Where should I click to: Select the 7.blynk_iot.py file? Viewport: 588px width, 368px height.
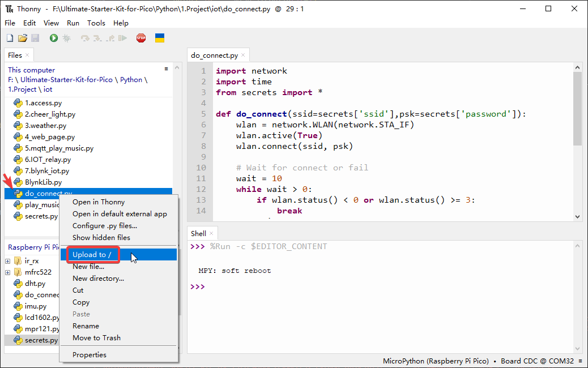tap(47, 171)
